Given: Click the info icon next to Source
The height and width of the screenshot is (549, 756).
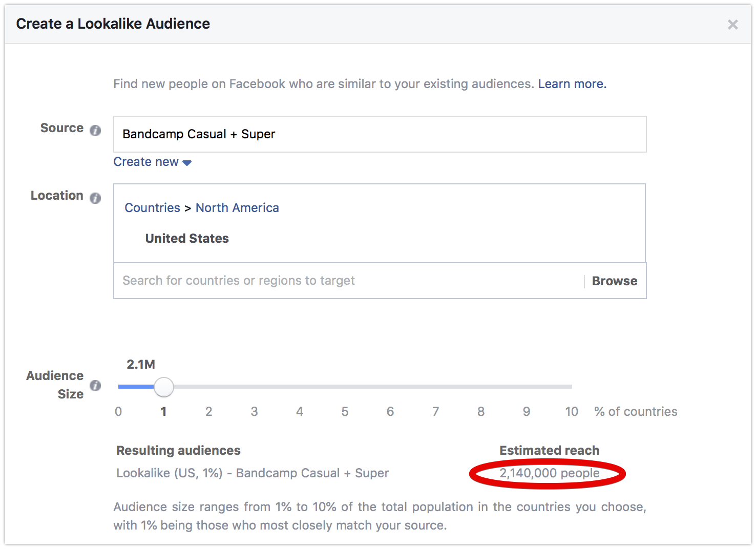Looking at the screenshot, I should pyautogui.click(x=95, y=131).
